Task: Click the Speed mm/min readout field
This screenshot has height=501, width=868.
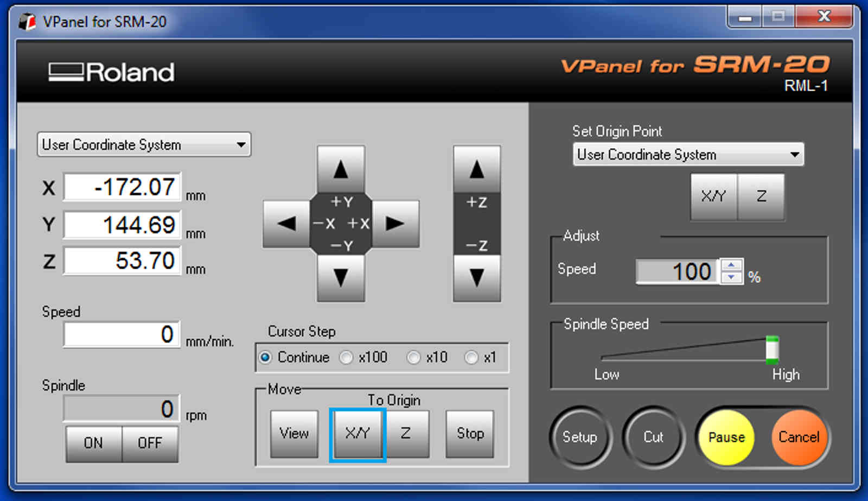Action: [122, 334]
